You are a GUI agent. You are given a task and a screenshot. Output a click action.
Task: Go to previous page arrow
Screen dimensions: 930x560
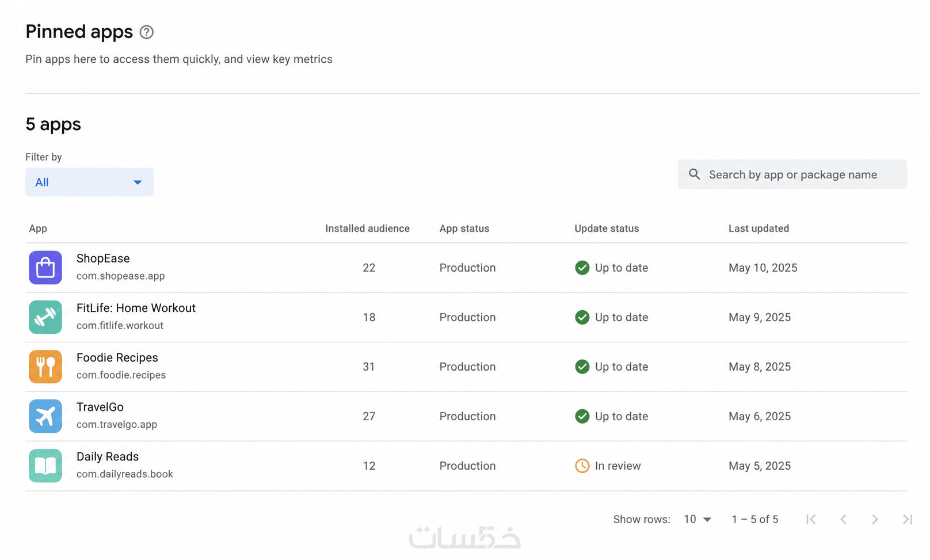pyautogui.click(x=843, y=519)
